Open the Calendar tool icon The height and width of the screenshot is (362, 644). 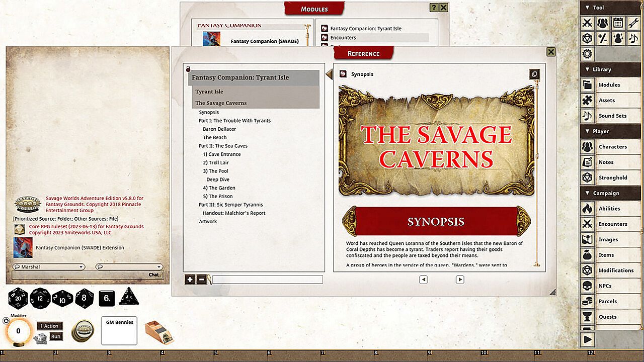point(618,23)
